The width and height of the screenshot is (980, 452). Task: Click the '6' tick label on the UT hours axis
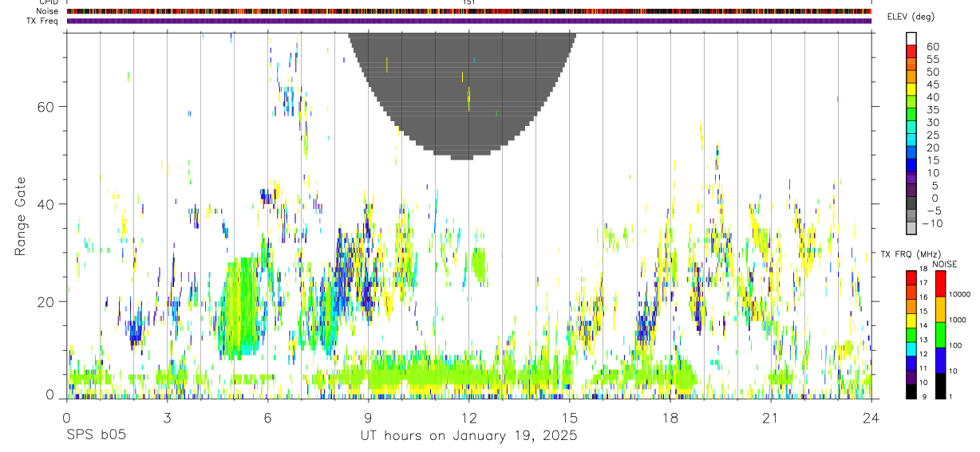pyautogui.click(x=267, y=419)
